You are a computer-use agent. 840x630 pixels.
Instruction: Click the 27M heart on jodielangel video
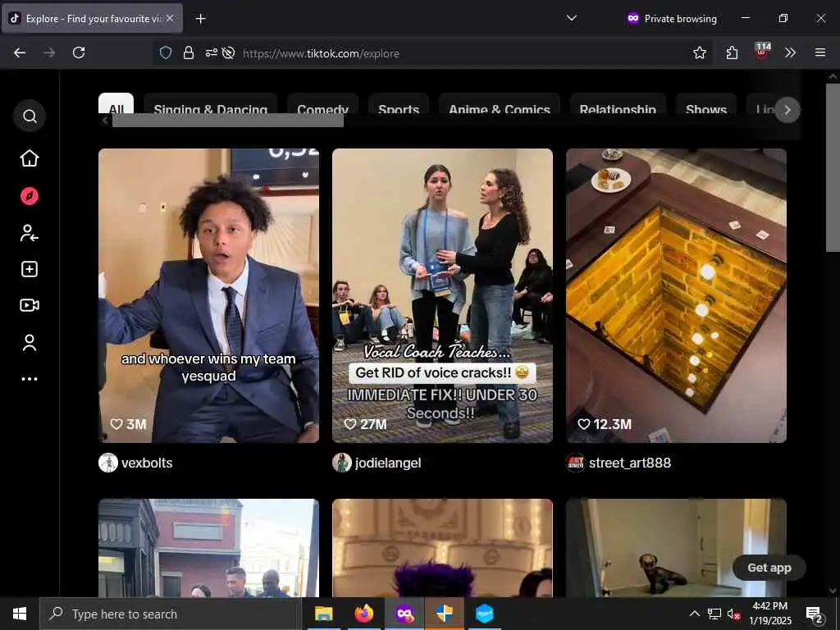349,424
